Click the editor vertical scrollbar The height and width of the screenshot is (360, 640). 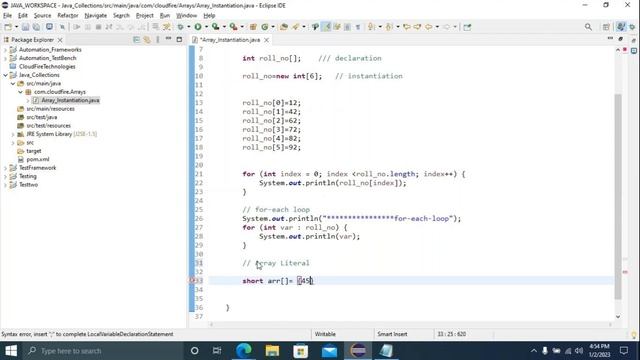pyautogui.click(x=618, y=196)
